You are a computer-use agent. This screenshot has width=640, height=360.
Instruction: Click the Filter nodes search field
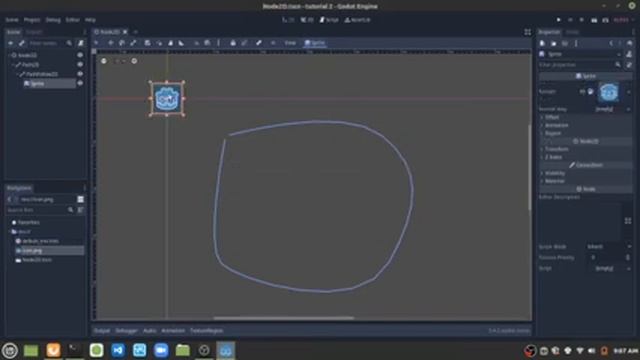pyautogui.click(x=51, y=43)
